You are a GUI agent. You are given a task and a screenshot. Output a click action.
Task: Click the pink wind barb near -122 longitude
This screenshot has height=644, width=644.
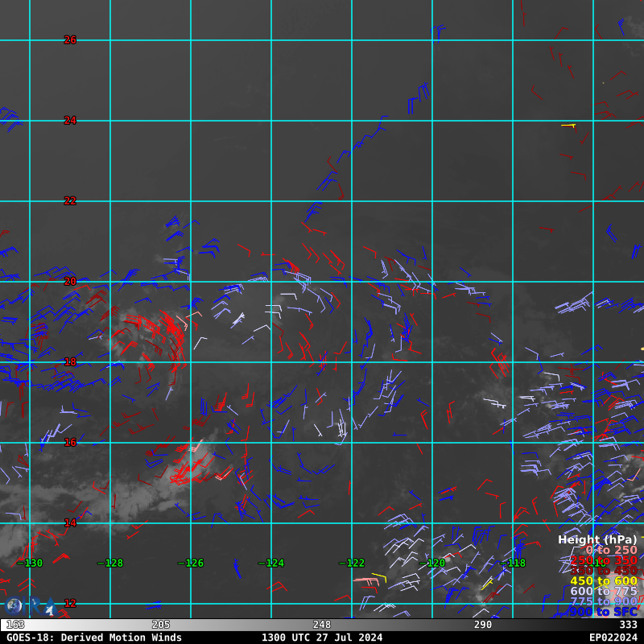point(365,580)
